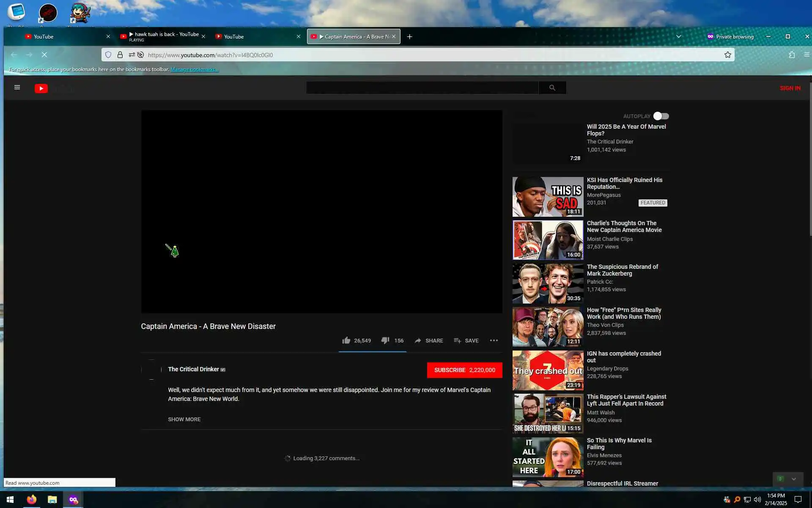
Task: Dislike the video with thumbs down
Action: (385, 340)
